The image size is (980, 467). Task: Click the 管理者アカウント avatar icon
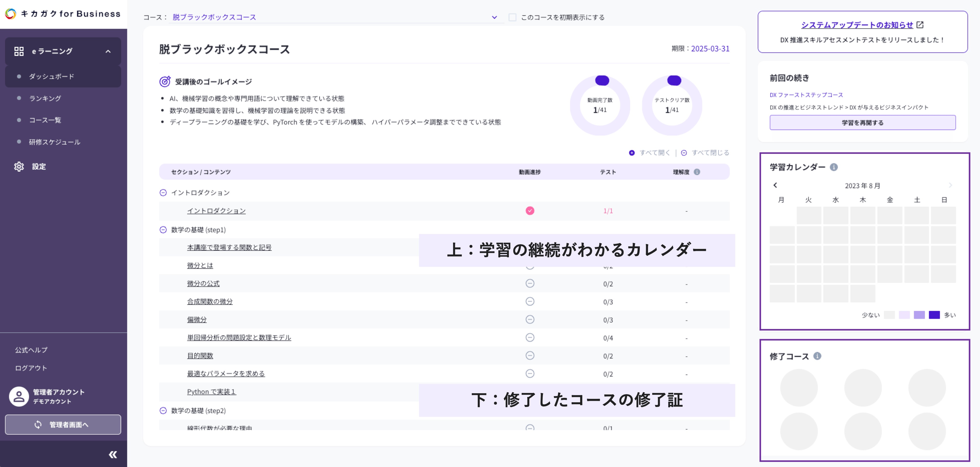19,397
